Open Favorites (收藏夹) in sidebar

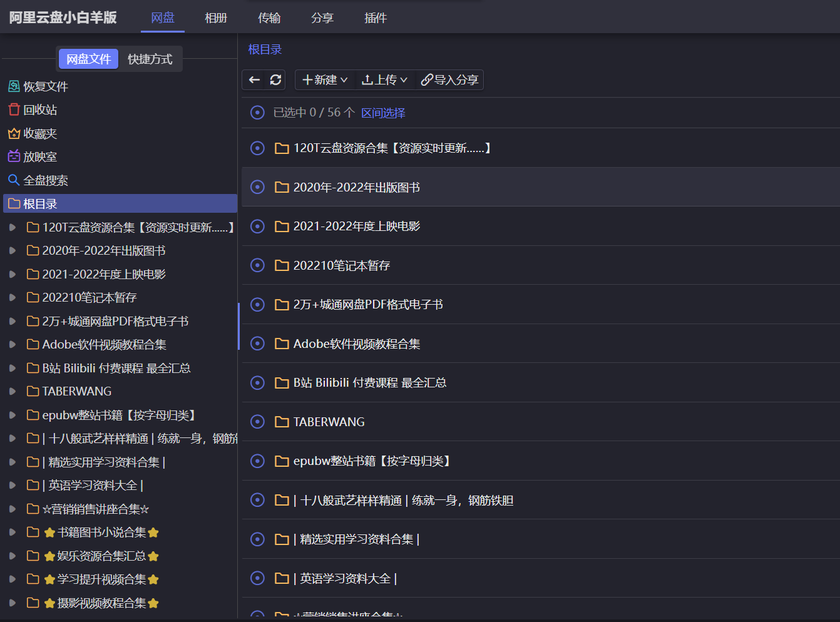coord(39,134)
